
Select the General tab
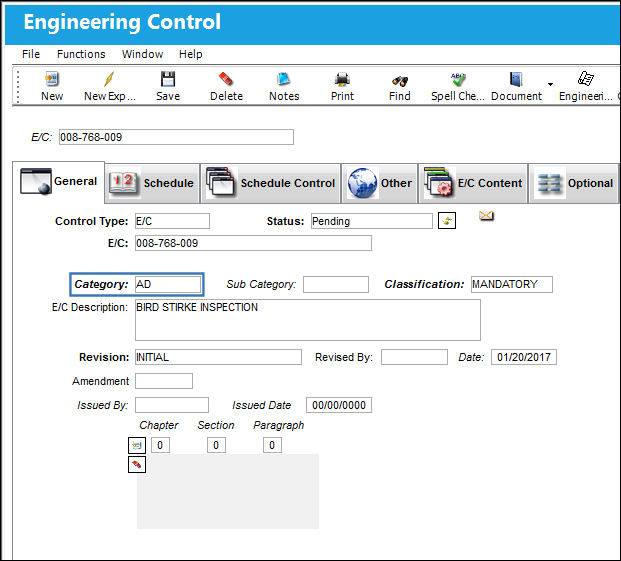pyautogui.click(x=59, y=182)
